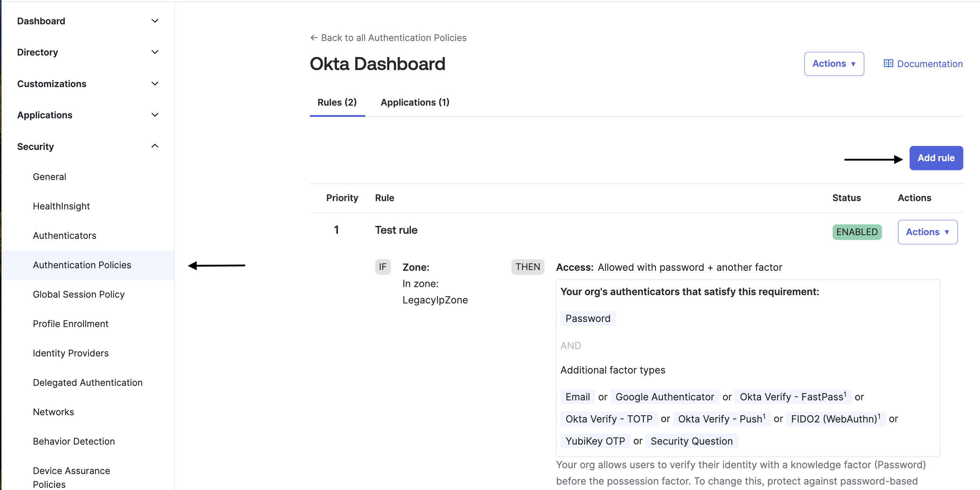Viewport: 980px width, 490px height.
Task: Expand the Directory sidebar section chevron
Action: point(155,52)
